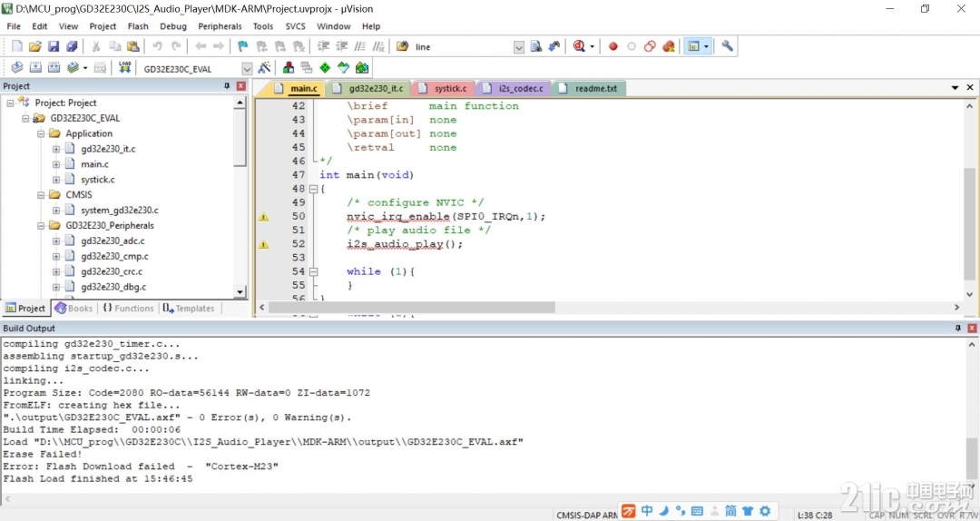Viewport: 980px width, 521px height.
Task: Open the find text 'line' dropdown arrow
Action: pos(519,47)
